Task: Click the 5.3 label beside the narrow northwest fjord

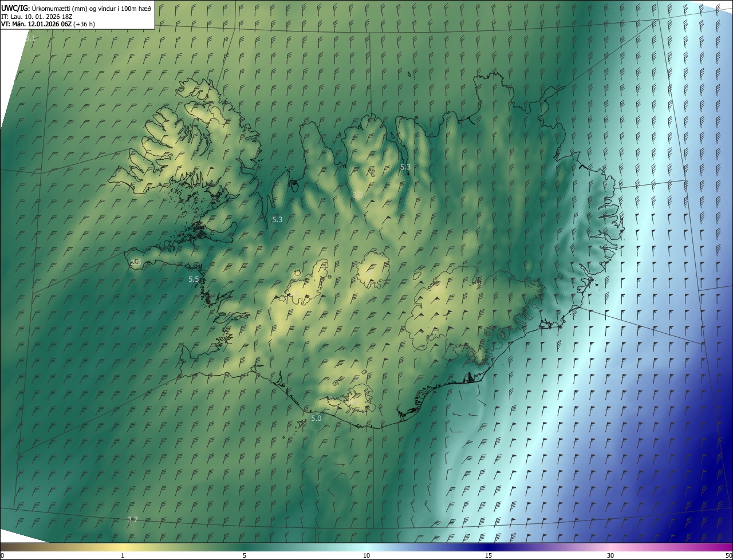Action: click(x=277, y=219)
